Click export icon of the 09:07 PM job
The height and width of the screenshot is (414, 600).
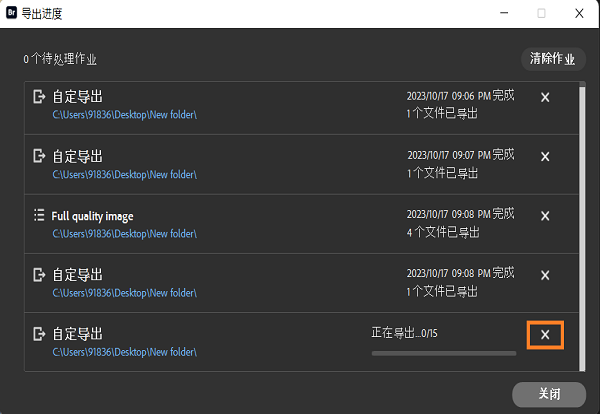pyautogui.click(x=39, y=156)
